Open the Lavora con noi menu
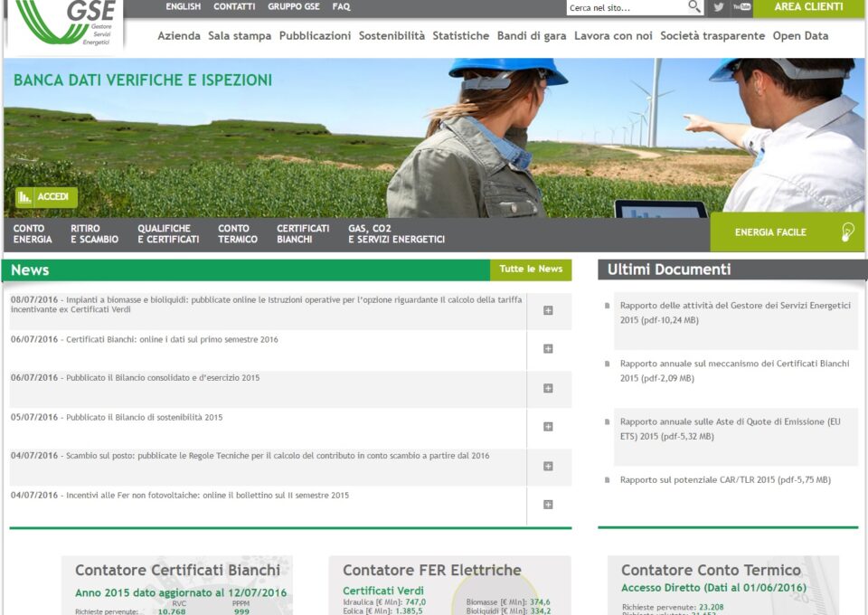 (613, 36)
